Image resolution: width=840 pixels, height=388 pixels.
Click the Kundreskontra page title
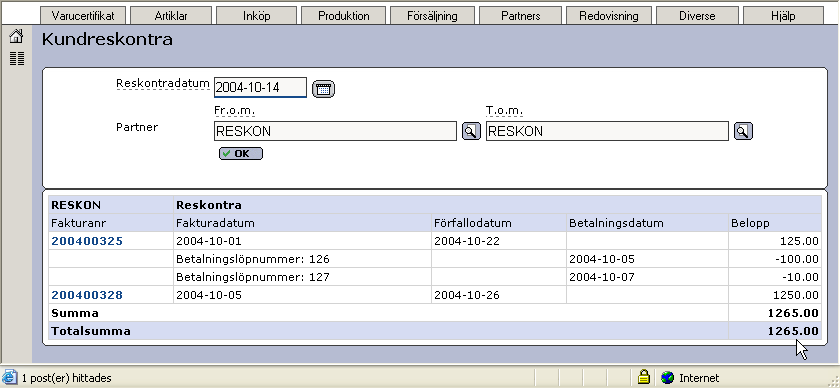pyautogui.click(x=107, y=39)
